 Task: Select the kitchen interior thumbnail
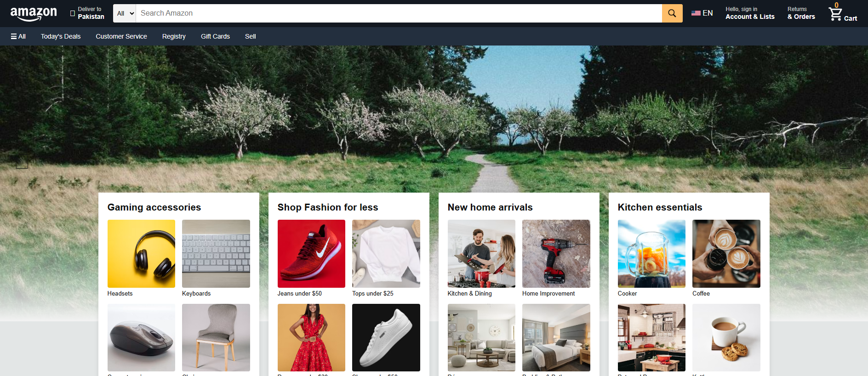tap(651, 337)
